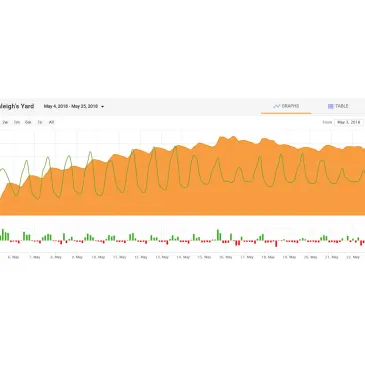Switch to the TABLE tab
365x365 pixels.
tap(338, 106)
